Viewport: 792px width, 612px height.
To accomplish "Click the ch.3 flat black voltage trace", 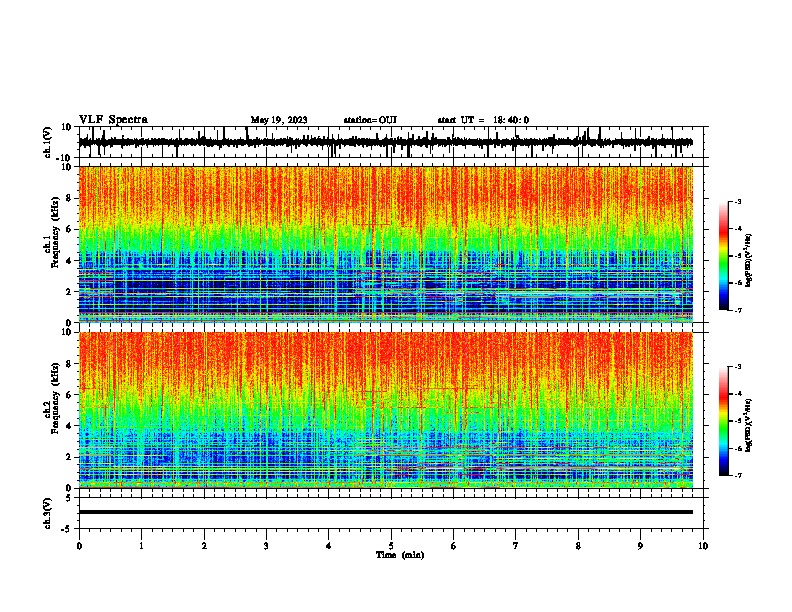I will pos(385,512).
